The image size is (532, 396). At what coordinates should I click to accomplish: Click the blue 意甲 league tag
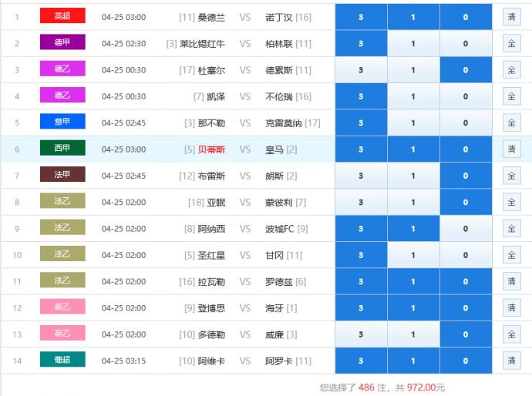62,122
